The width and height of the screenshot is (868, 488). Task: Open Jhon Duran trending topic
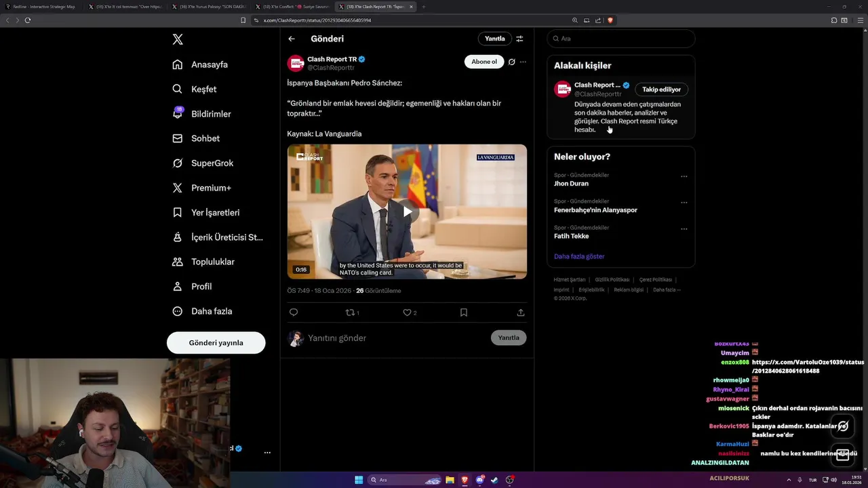click(571, 184)
